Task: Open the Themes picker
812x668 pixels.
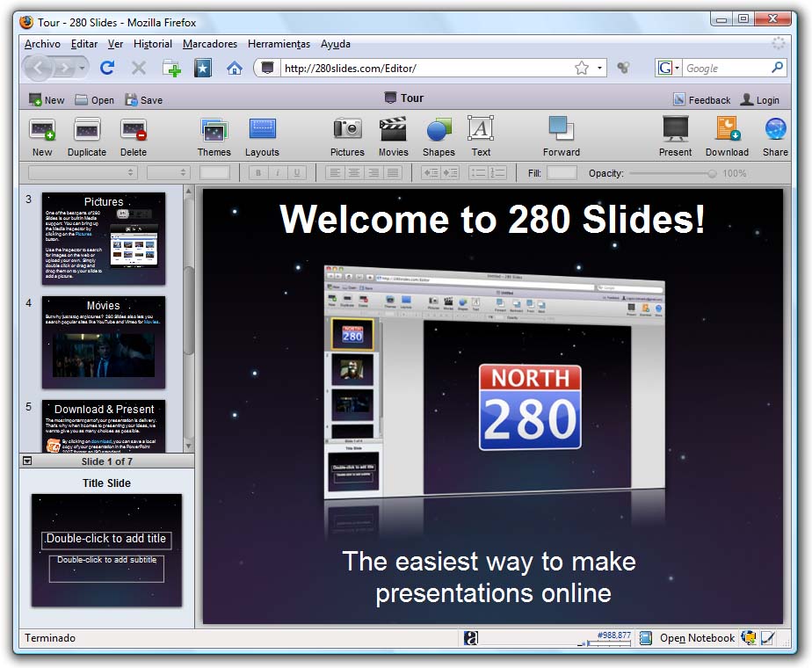Action: (x=214, y=137)
